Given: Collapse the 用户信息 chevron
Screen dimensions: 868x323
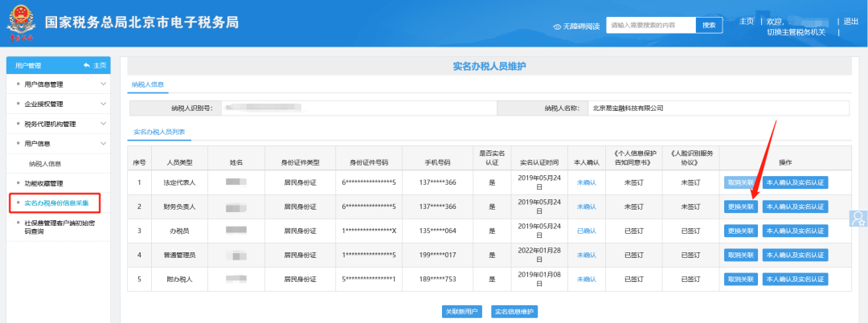Looking at the screenshot, I should 103,144.
